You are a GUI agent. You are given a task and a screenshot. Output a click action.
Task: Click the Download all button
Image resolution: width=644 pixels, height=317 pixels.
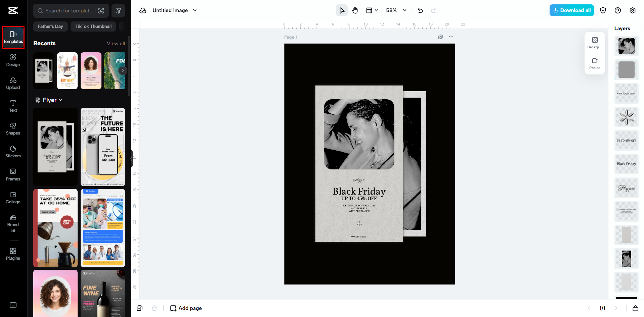[x=571, y=10]
